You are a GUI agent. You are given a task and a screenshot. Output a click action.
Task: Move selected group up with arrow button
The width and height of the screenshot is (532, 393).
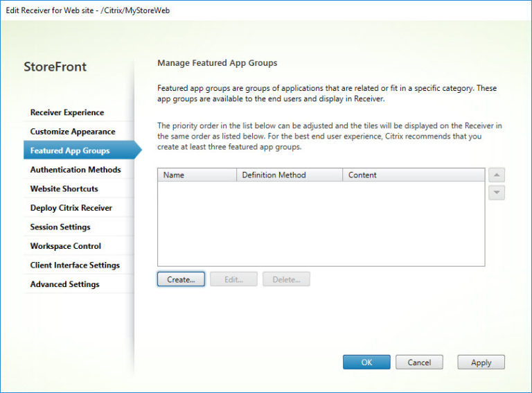point(497,175)
